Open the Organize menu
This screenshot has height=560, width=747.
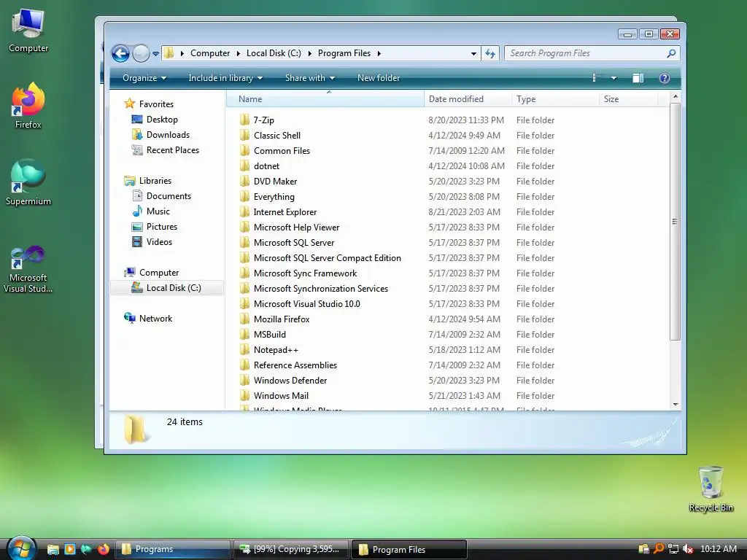[x=144, y=78]
